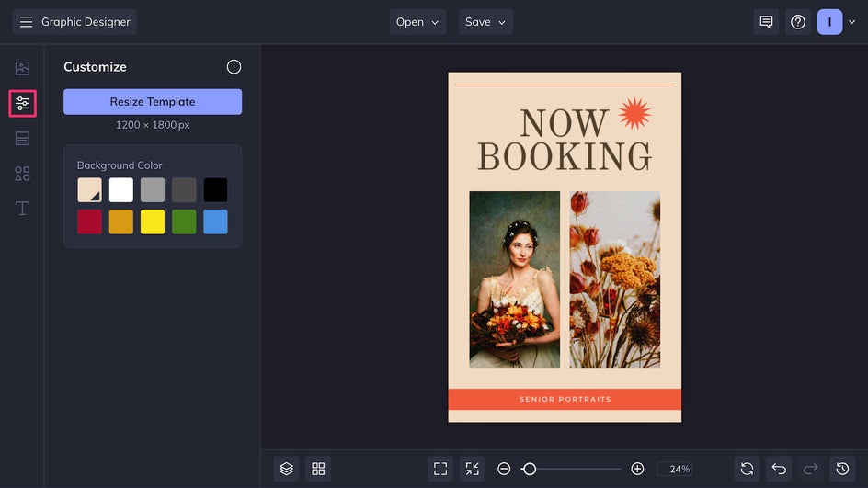The width and height of the screenshot is (868, 488).
Task: Click the fit to screen icon
Action: (x=440, y=469)
